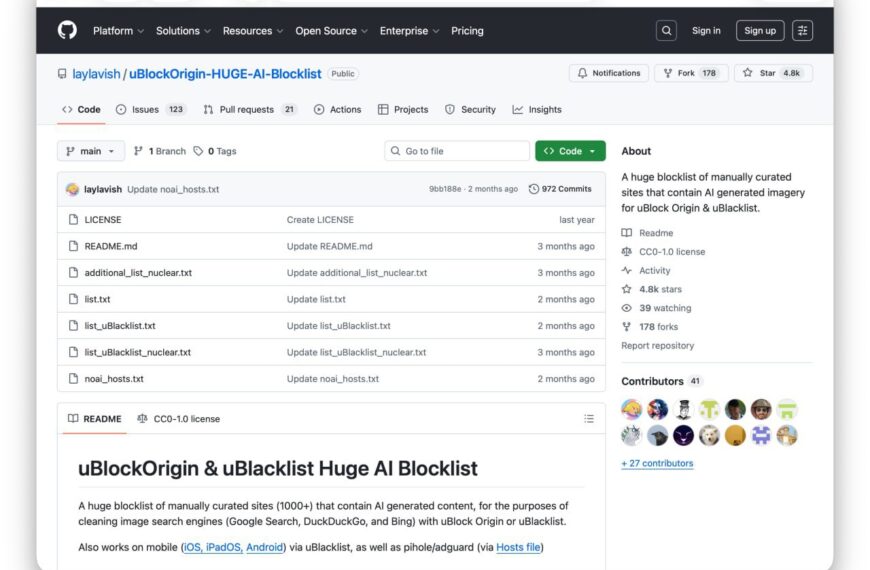Screen dimensions: 870x570
Task: Open list_uBlacklist.txt file
Action: pyautogui.click(x=120, y=326)
